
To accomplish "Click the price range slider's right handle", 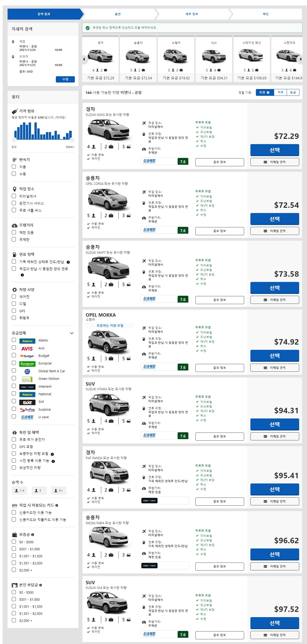I will tap(72, 140).
